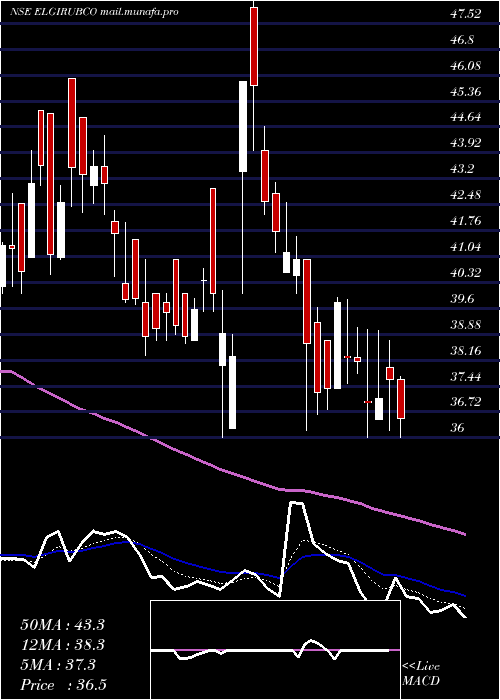Viewport: 500px width, 700px height.
Task: Click the MACD histogram inset panel
Action: click(275, 650)
